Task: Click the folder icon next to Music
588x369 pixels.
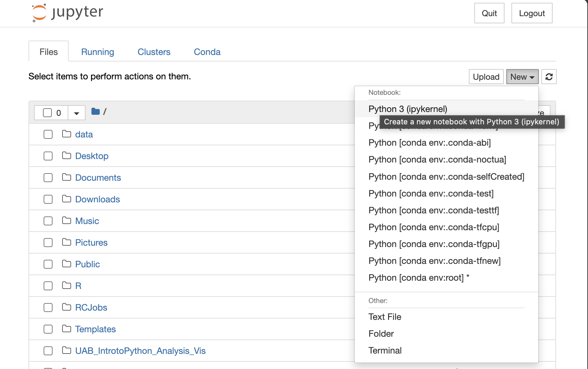Action: (x=67, y=221)
